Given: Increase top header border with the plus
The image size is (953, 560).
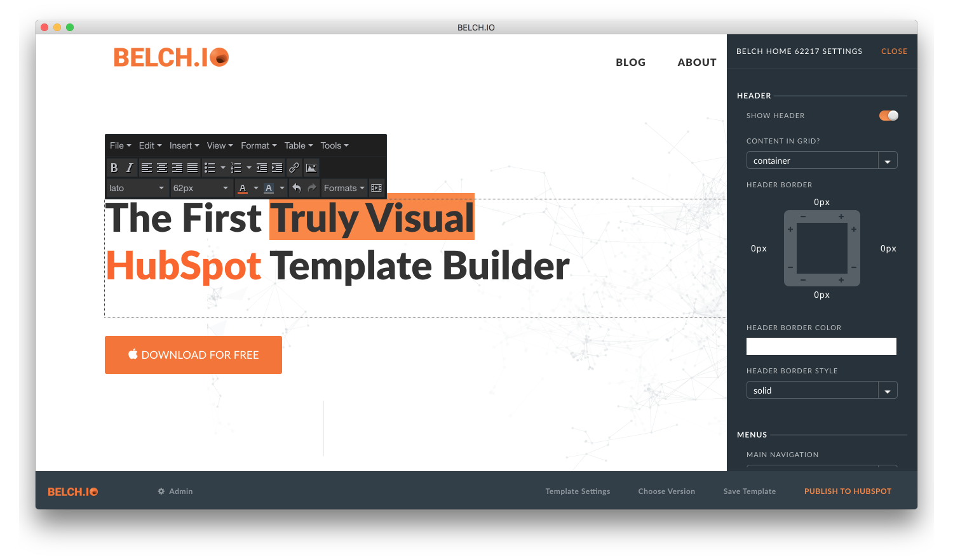Looking at the screenshot, I should click(841, 217).
